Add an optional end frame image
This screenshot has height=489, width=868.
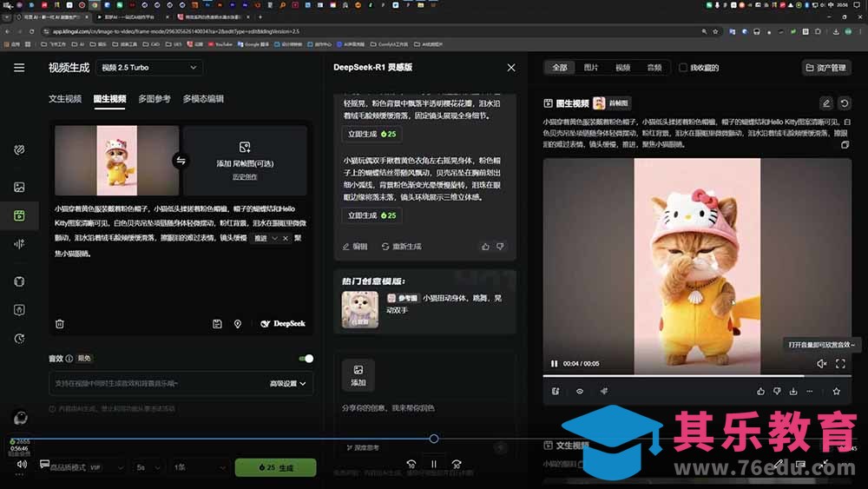(245, 155)
